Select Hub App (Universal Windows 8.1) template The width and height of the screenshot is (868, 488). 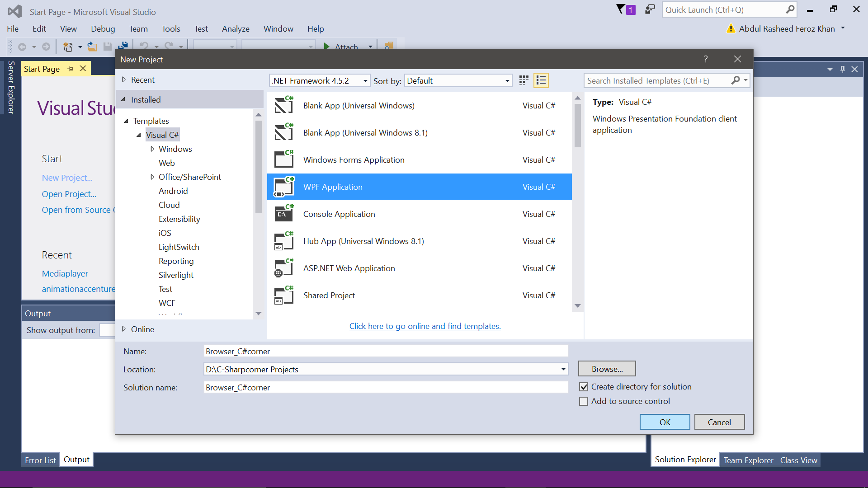[x=420, y=241]
